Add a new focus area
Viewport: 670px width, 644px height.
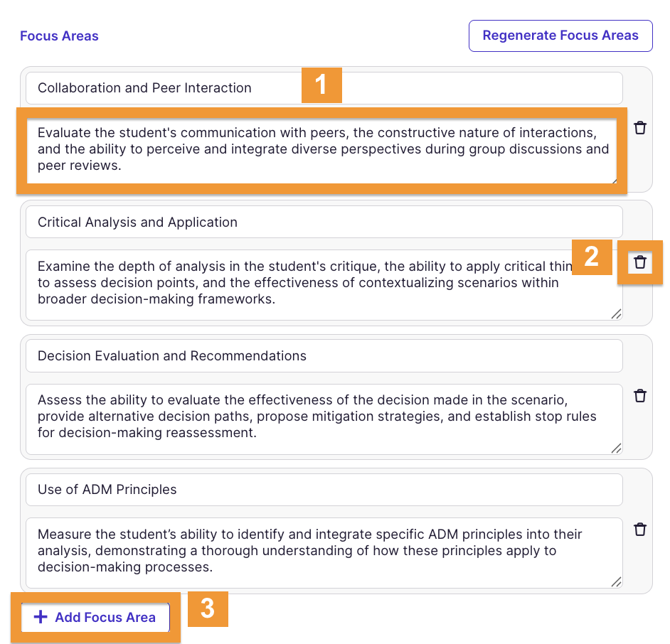(95, 618)
